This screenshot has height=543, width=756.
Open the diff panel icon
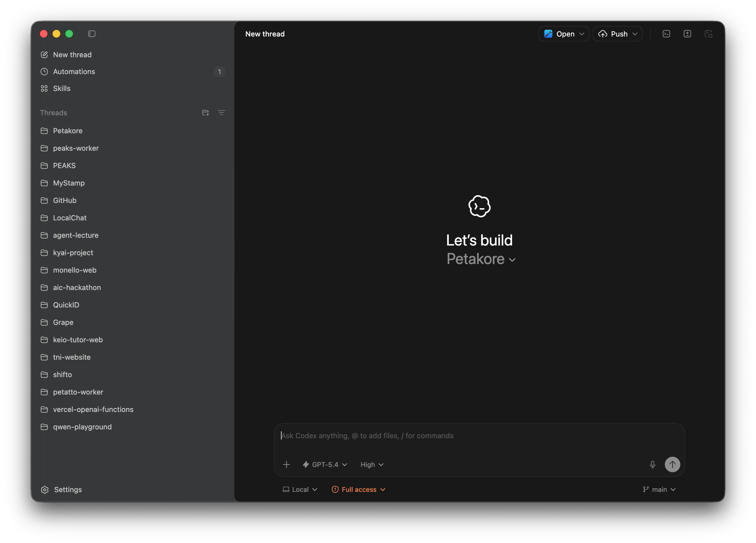(x=687, y=34)
